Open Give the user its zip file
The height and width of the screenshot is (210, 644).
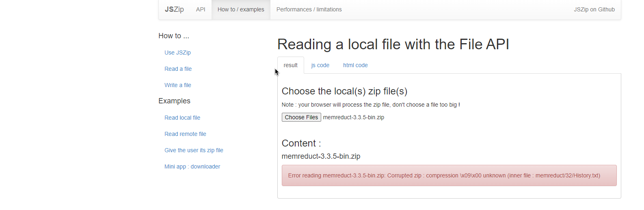[194, 150]
